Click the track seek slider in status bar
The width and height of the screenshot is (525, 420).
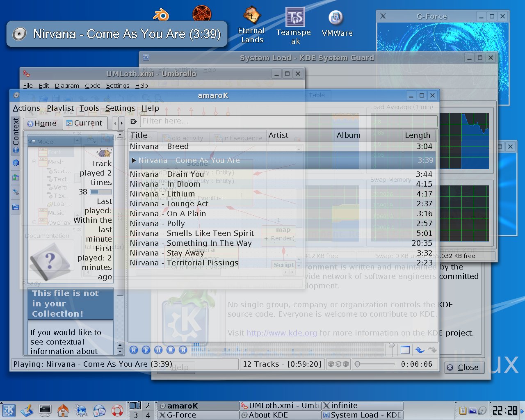point(375,364)
